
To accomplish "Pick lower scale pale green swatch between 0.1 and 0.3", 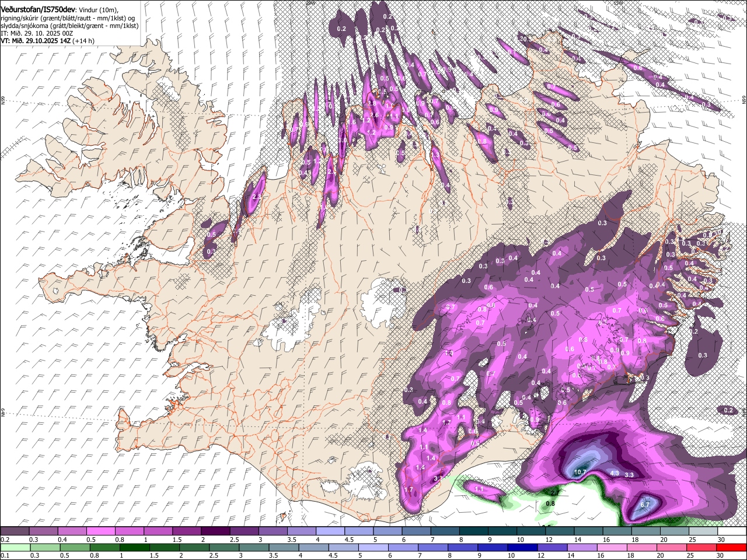I will [x=15, y=547].
